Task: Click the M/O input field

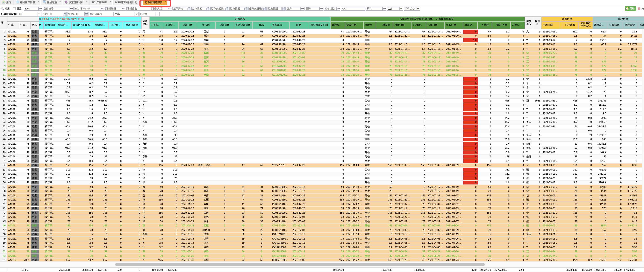Action: pos(353,8)
